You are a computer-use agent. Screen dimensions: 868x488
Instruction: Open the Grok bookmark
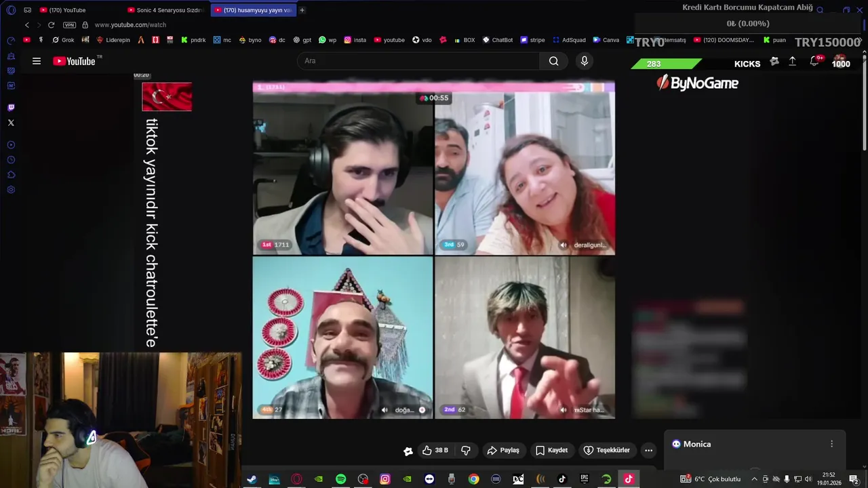[64, 40]
